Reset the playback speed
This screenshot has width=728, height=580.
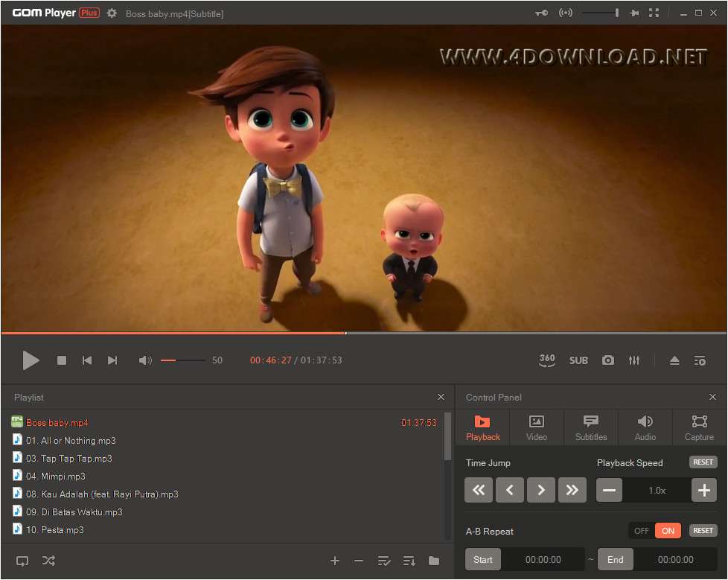coord(703,462)
